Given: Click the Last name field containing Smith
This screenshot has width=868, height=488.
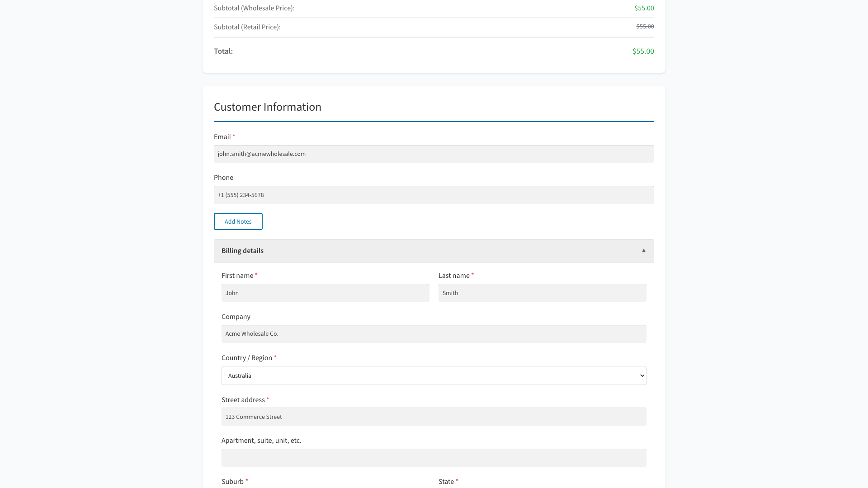Looking at the screenshot, I should pyautogui.click(x=542, y=292).
